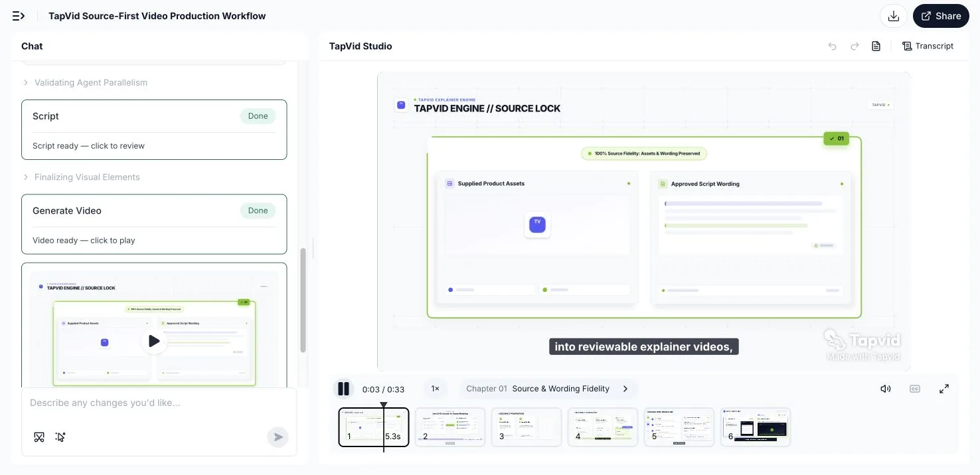Open the Transcript panel

click(928, 46)
